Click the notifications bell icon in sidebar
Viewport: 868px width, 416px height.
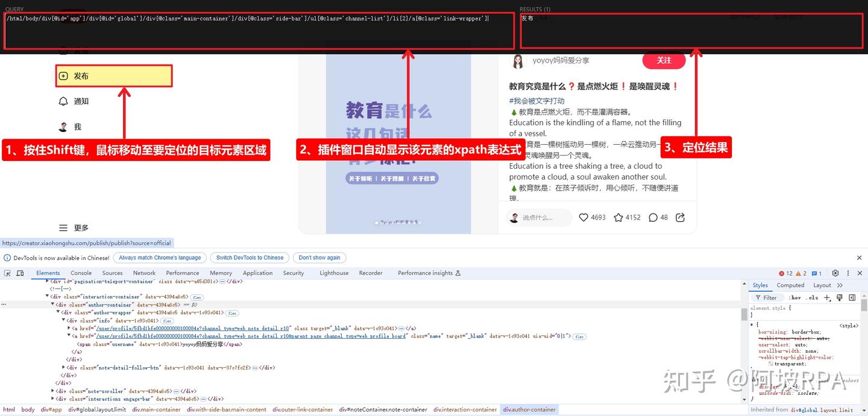point(63,101)
